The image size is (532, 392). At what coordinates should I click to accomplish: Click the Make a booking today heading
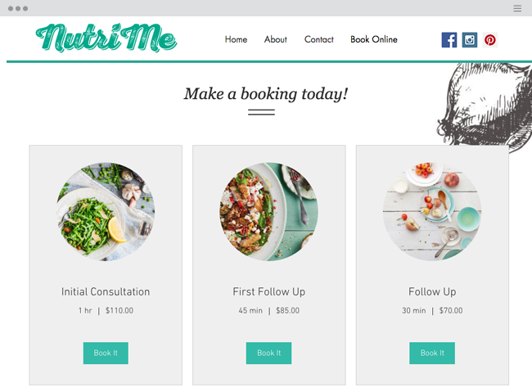266,94
